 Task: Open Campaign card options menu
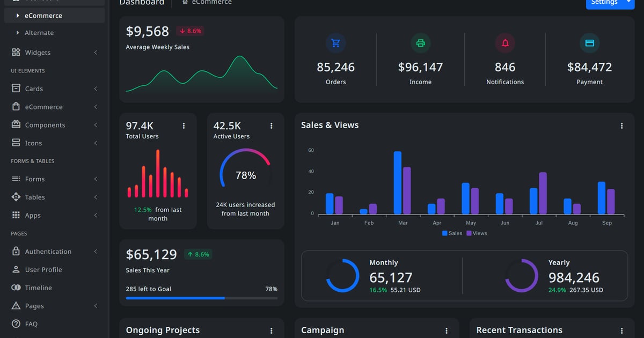447,331
